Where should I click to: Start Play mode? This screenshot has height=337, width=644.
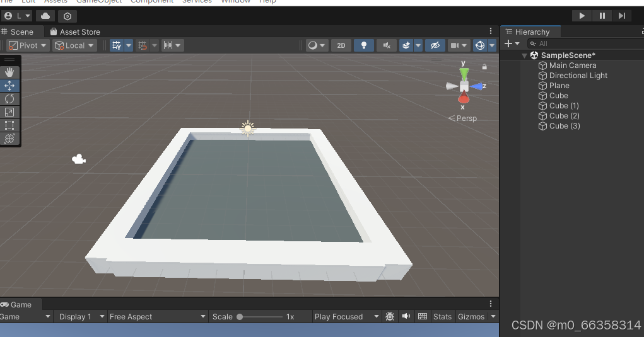(x=582, y=16)
